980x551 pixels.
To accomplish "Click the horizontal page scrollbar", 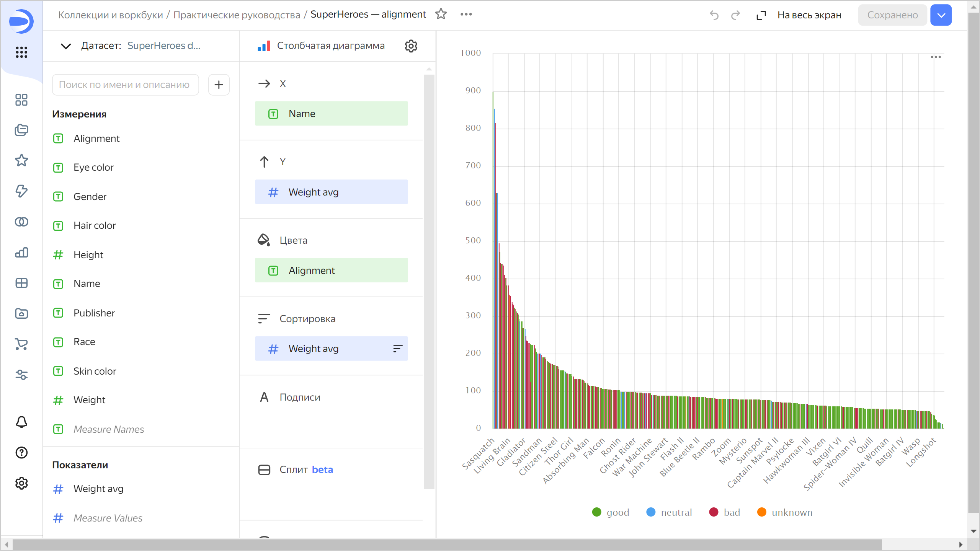I will click(447, 544).
